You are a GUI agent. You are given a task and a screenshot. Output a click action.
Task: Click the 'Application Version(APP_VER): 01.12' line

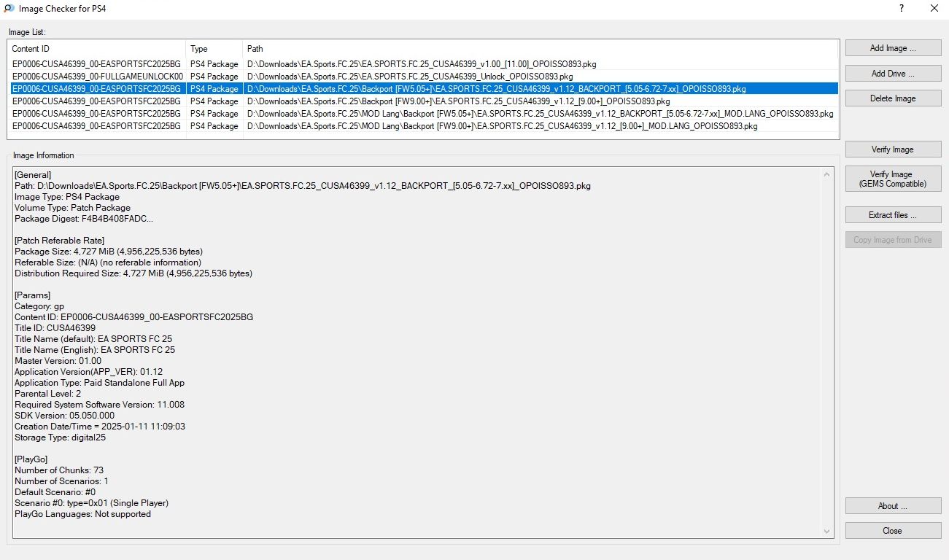89,372
